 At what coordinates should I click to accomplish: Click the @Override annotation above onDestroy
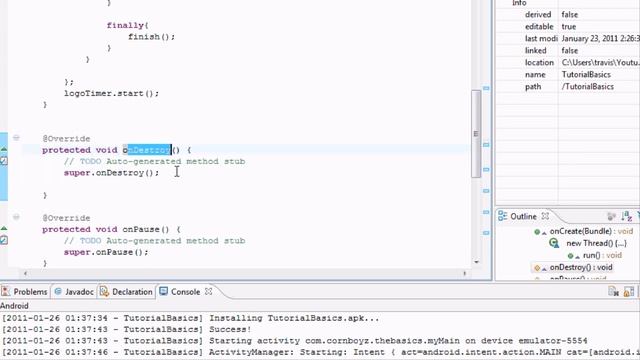(x=66, y=139)
